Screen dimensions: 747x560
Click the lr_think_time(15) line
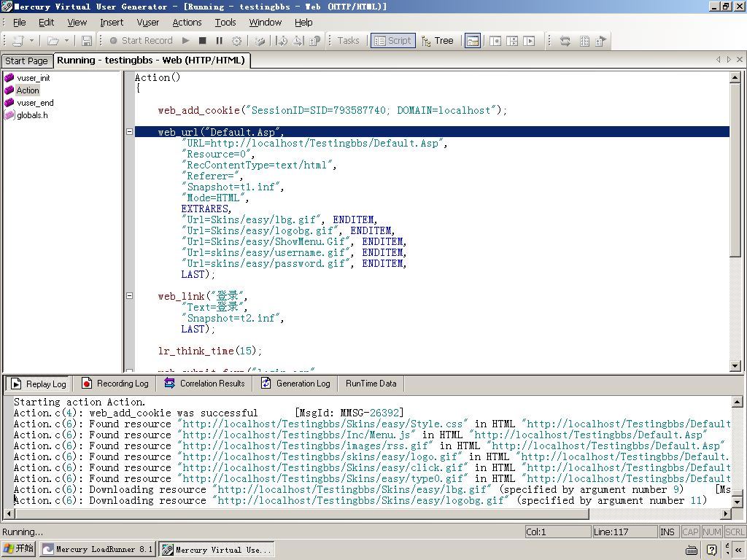coord(210,351)
